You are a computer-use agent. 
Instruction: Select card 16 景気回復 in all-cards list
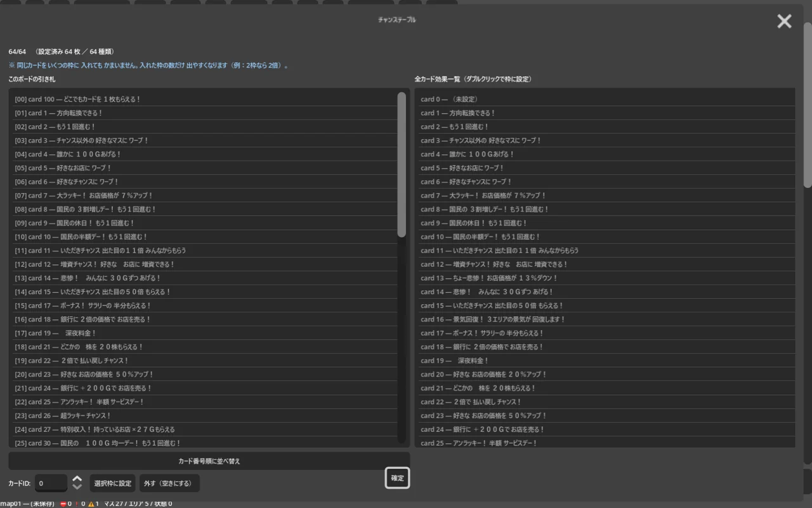coord(606,319)
